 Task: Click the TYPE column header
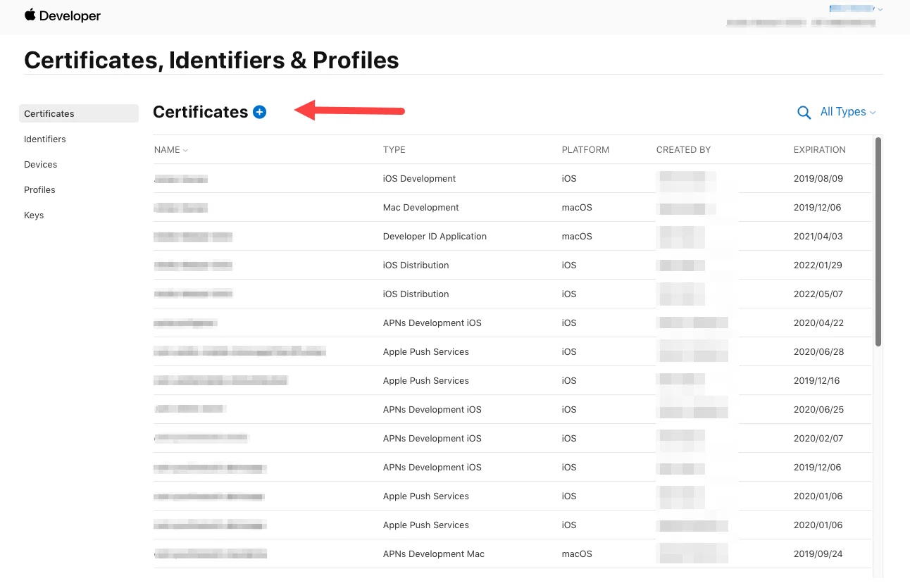click(x=394, y=150)
